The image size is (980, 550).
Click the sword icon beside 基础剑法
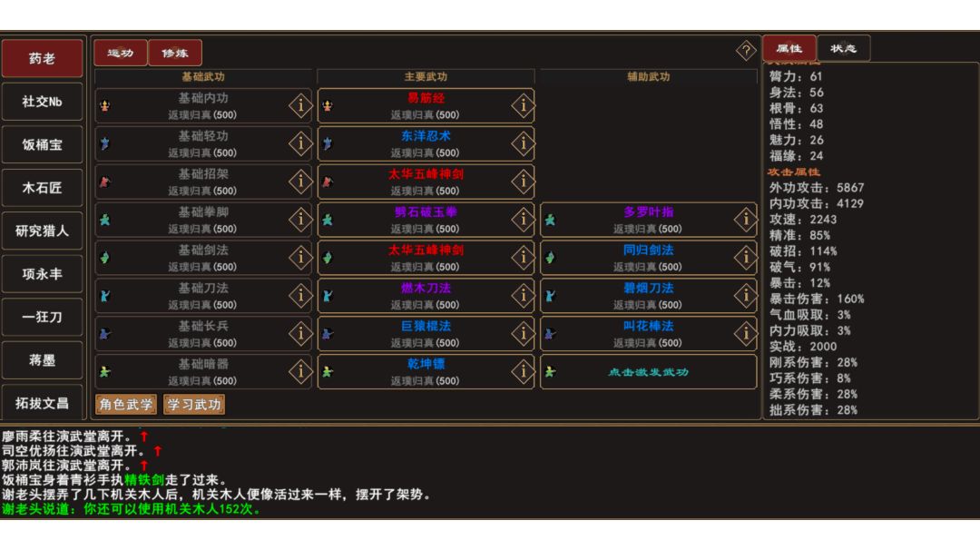[x=105, y=258]
